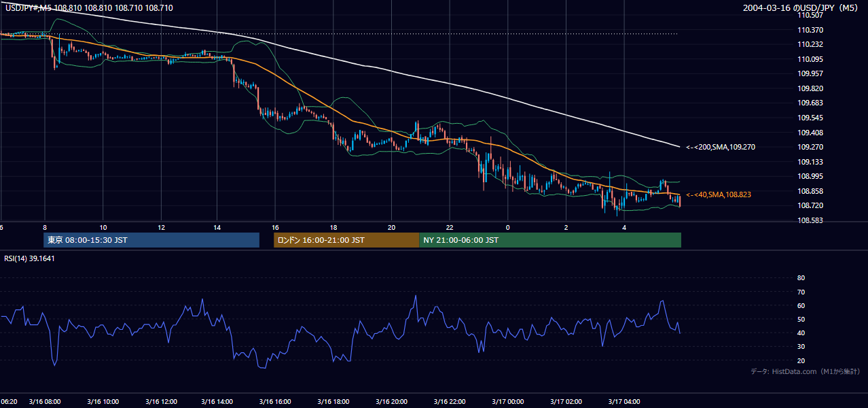Click the bottom time label 3/16 14:00
The image size is (868, 408).
pyautogui.click(x=219, y=401)
